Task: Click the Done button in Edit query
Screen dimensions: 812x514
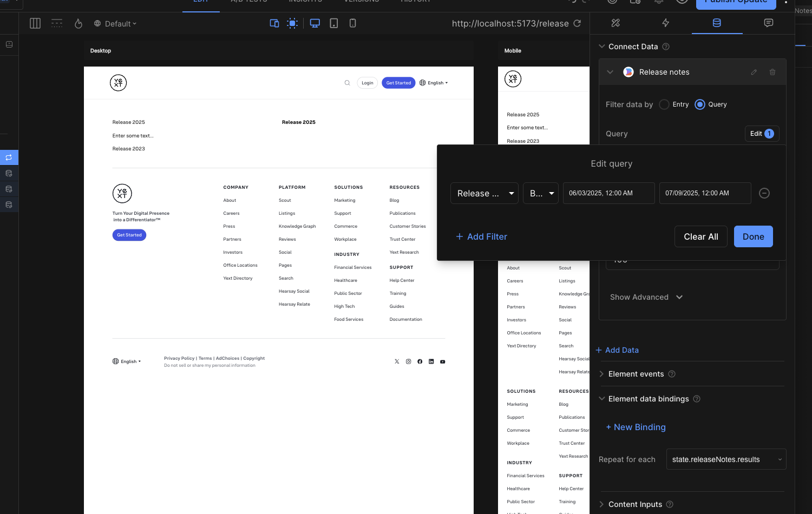Action: click(x=753, y=236)
